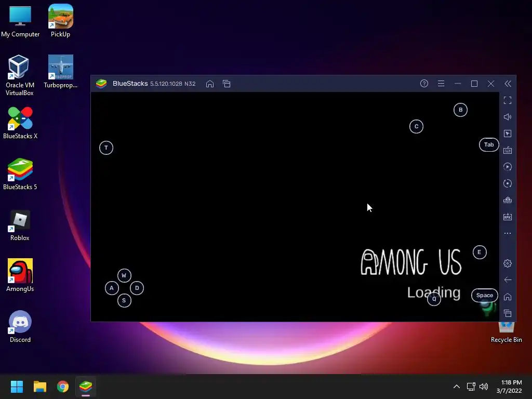Click sidebar Android home button

click(507, 297)
